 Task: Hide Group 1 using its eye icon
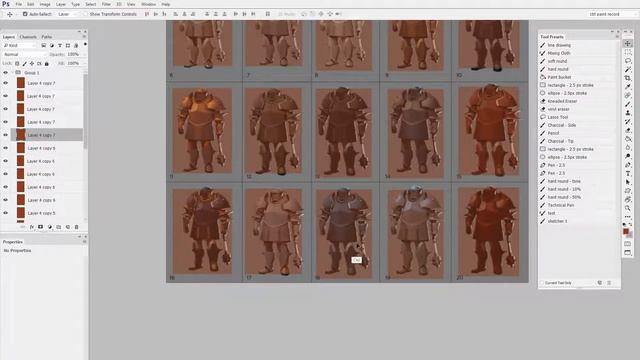[6, 73]
